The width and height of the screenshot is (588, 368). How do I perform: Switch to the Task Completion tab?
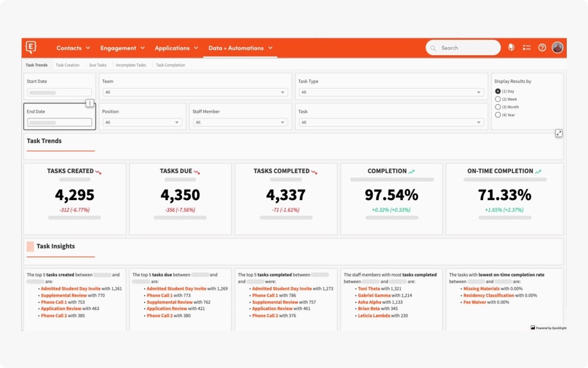point(171,65)
